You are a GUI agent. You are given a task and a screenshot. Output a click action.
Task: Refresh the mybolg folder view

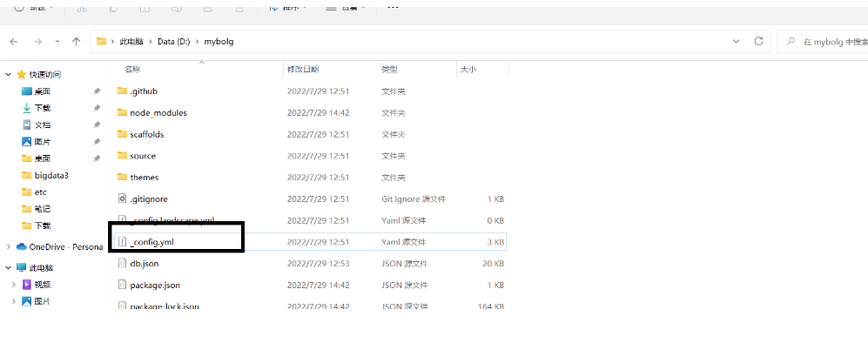coord(759,41)
